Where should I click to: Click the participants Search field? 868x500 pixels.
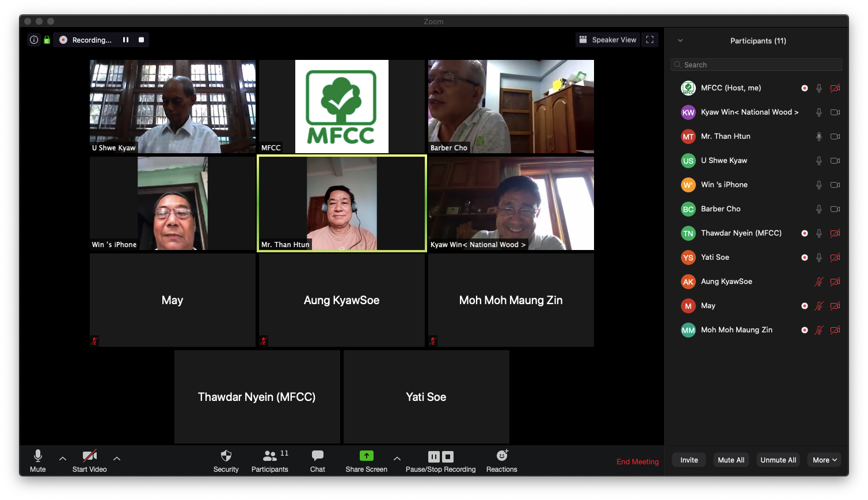pyautogui.click(x=756, y=65)
